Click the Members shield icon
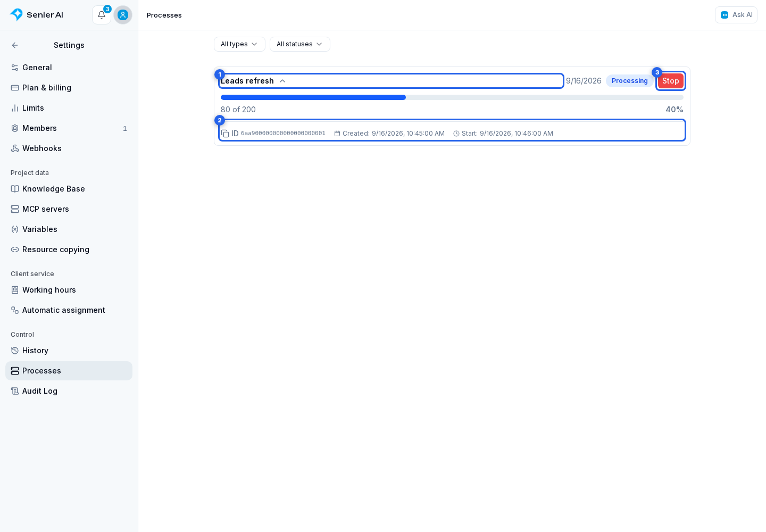The width and height of the screenshot is (766, 532). (15, 128)
